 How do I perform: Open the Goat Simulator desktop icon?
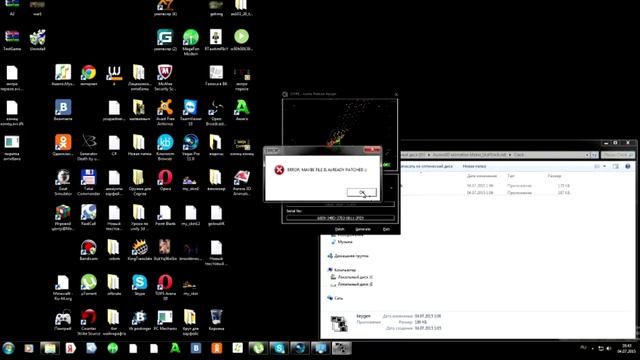(x=63, y=182)
